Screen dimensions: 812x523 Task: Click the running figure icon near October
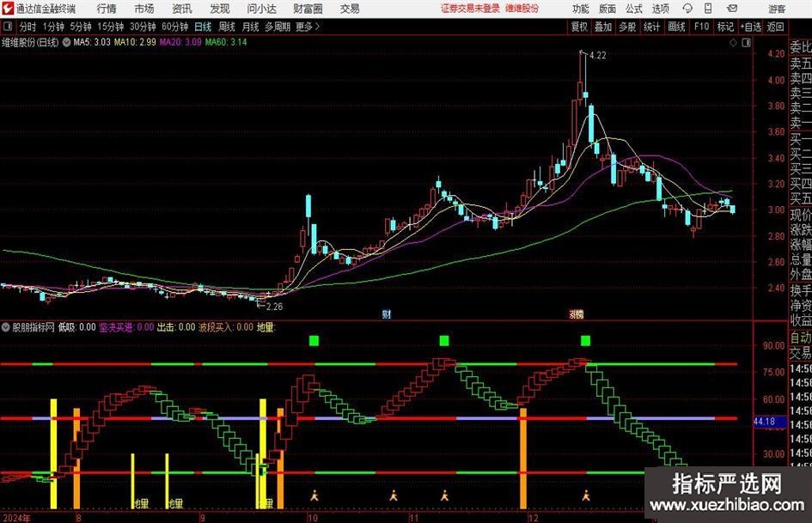tap(314, 496)
